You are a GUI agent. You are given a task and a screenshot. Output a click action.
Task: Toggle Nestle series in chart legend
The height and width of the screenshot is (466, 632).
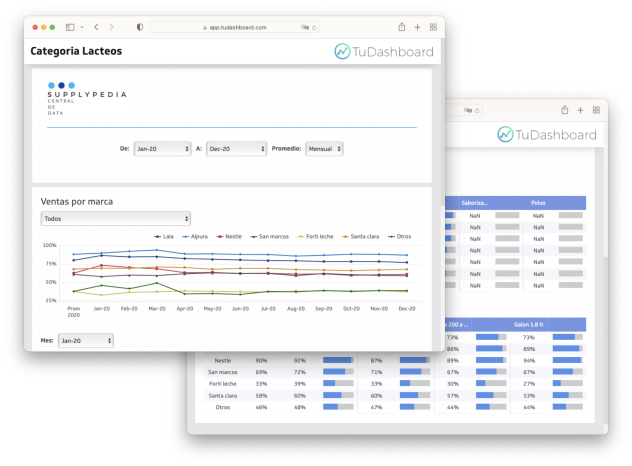229,236
